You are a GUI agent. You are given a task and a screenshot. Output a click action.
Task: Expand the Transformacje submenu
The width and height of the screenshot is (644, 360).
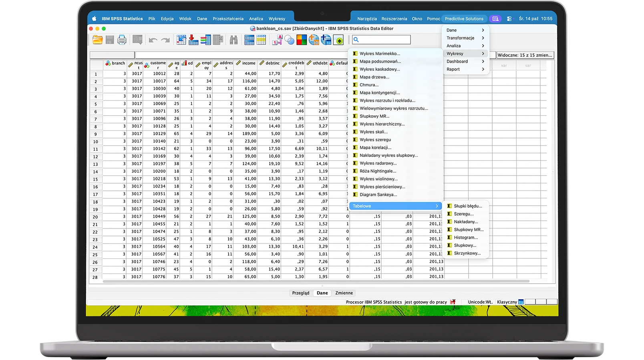click(x=466, y=38)
